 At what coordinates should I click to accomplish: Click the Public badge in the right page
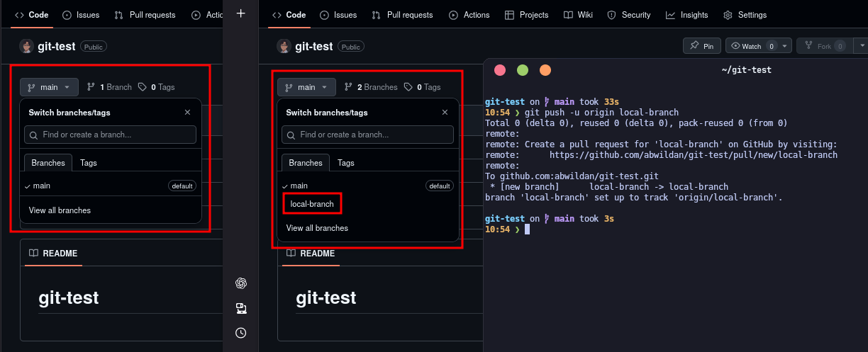pyautogui.click(x=351, y=47)
